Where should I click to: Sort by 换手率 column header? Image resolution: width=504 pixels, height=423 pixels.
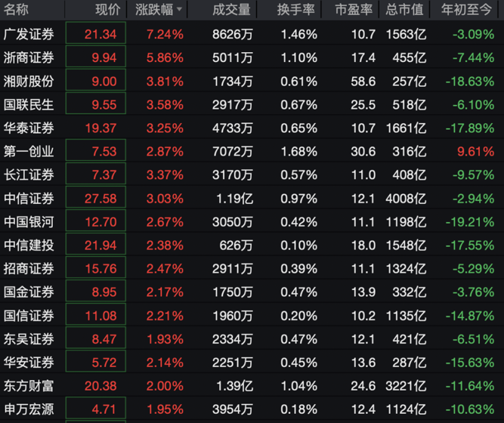coord(297,10)
